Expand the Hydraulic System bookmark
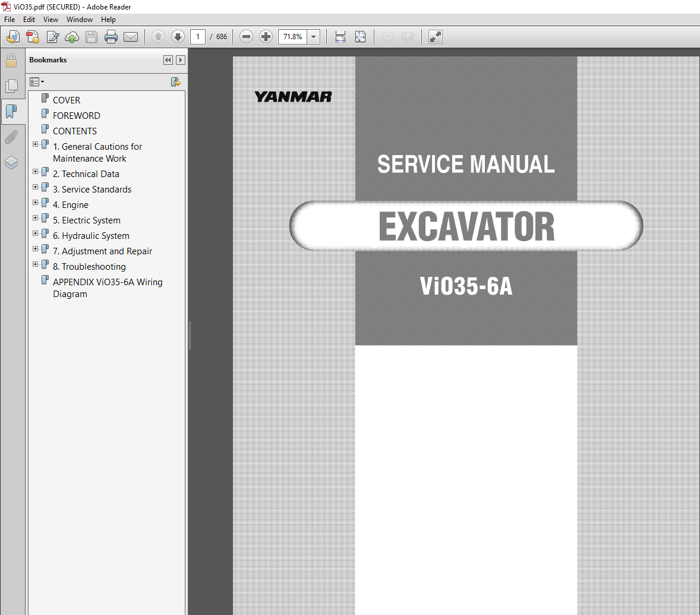 point(35,234)
